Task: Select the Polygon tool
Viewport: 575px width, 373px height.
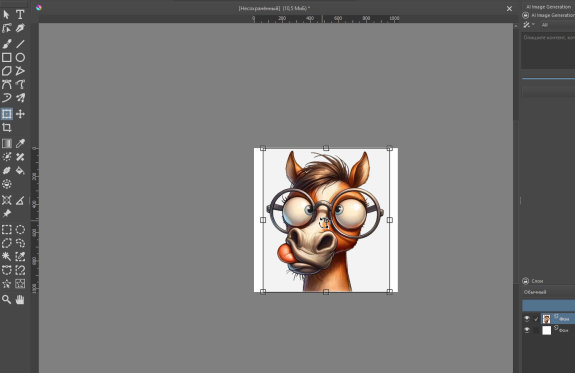Action: [7, 71]
